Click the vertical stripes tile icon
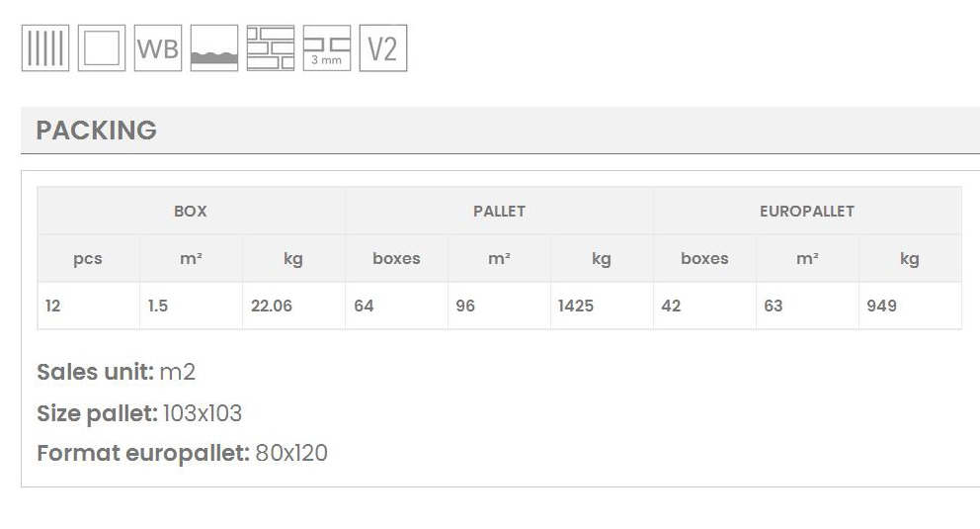 (45, 48)
